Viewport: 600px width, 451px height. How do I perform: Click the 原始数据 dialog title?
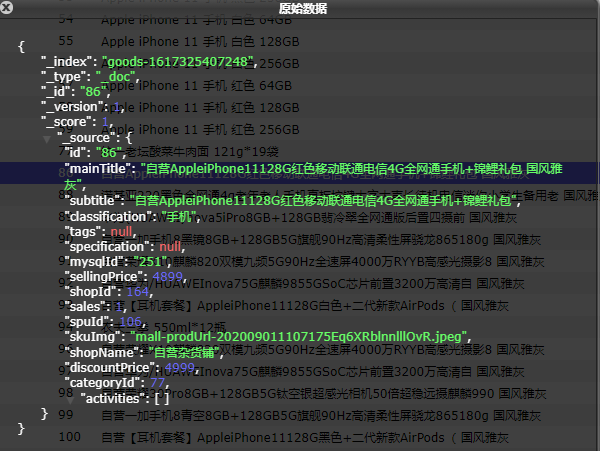click(303, 8)
